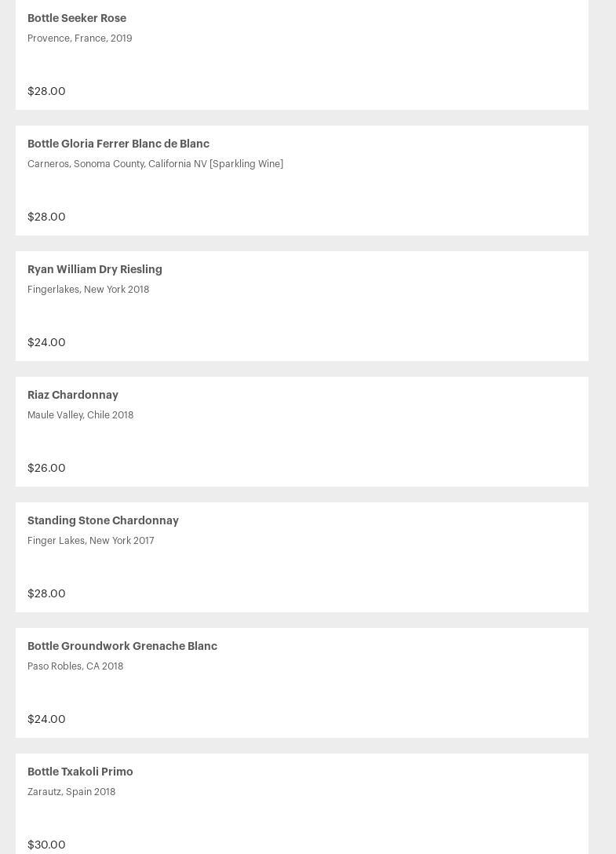Viewport: 616px width, 854px height.
Task: Select the price under Groundwork Grenache Blanc
Action: [46, 719]
